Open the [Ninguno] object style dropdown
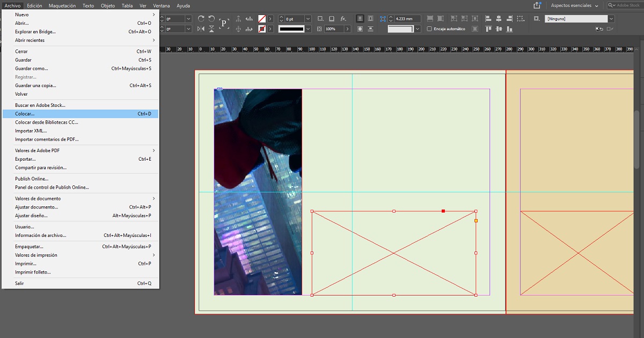Screen dimensions: 644x338 (x=611, y=19)
